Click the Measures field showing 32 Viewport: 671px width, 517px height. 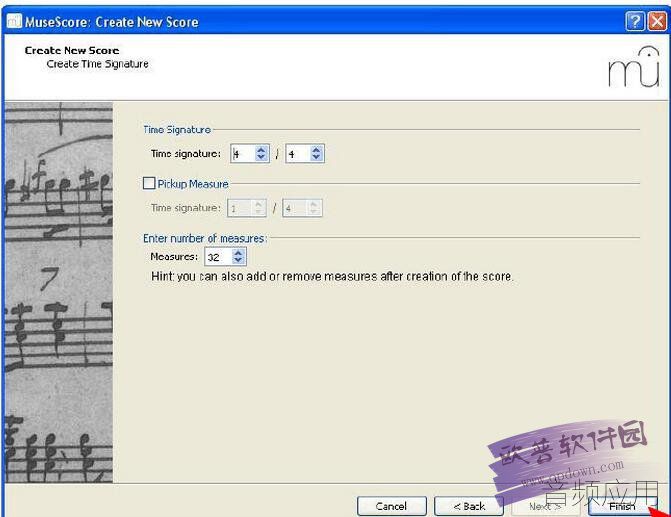click(x=218, y=256)
